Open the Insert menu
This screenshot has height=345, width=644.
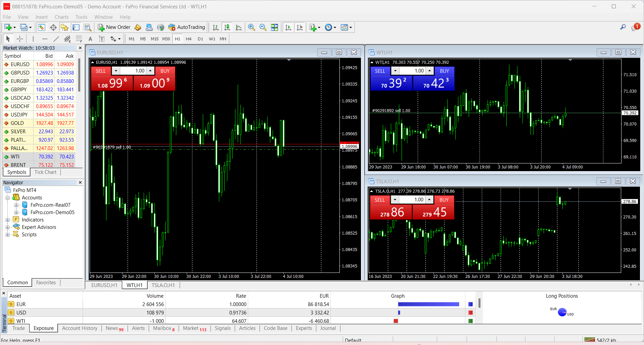click(x=42, y=17)
